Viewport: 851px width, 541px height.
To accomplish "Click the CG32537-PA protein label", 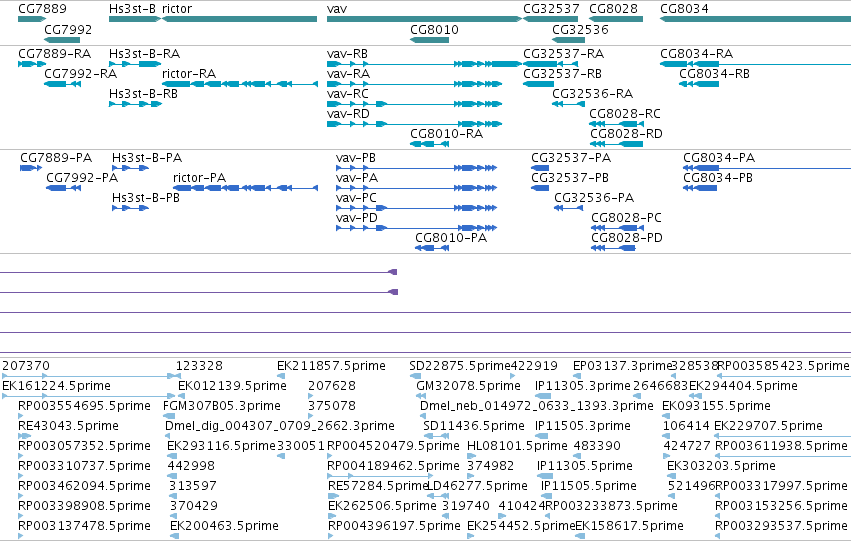I will [x=571, y=158].
